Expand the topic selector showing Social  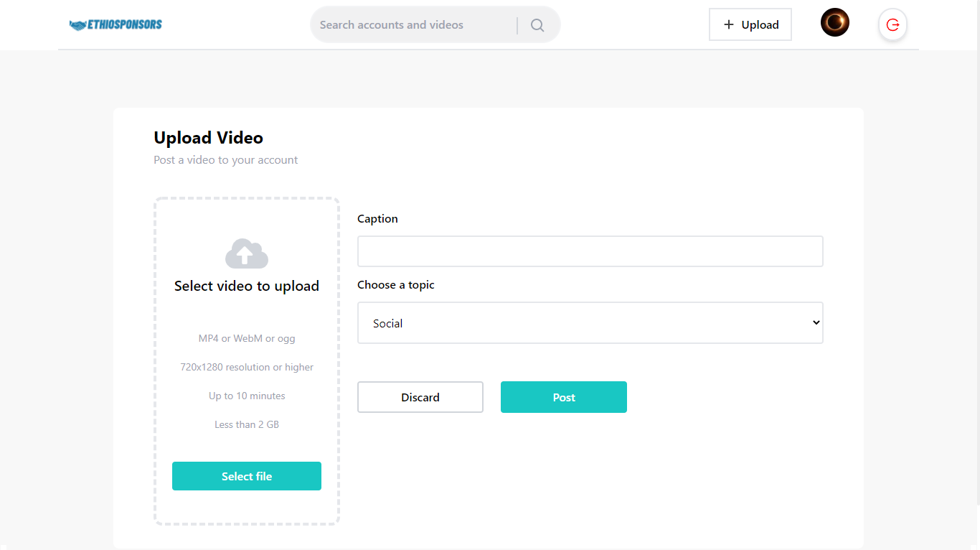click(590, 322)
